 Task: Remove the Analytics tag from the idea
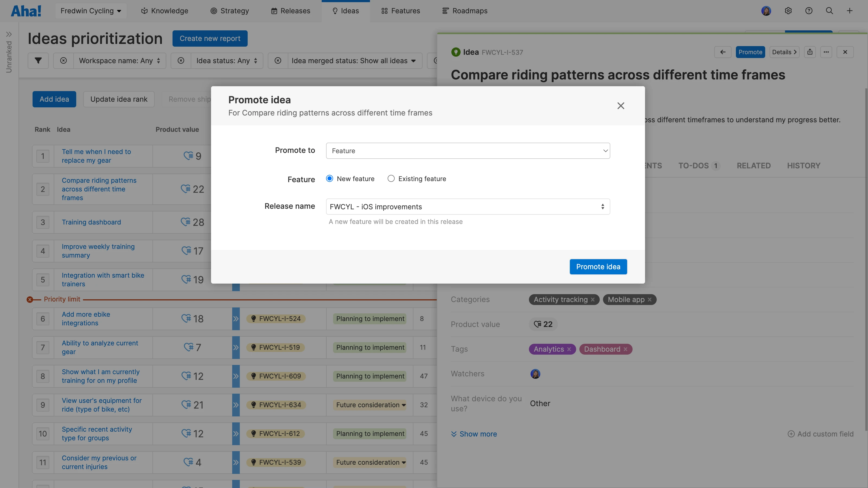[x=569, y=349]
